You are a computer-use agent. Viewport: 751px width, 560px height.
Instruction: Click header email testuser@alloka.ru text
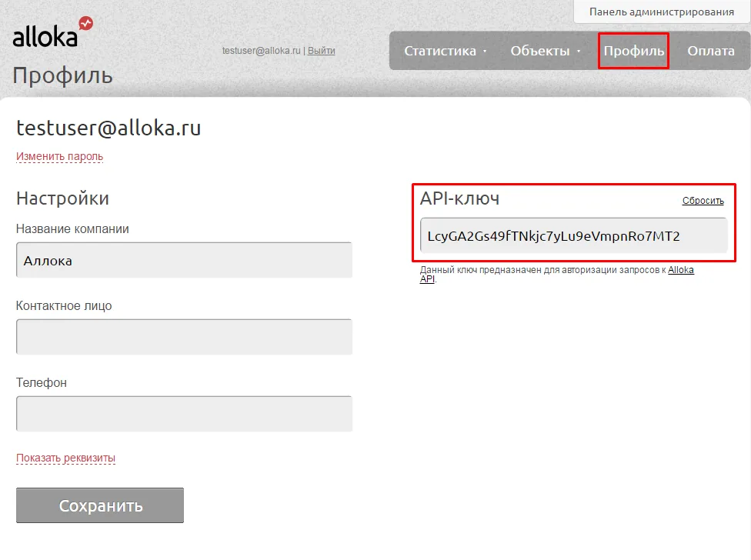coord(261,50)
